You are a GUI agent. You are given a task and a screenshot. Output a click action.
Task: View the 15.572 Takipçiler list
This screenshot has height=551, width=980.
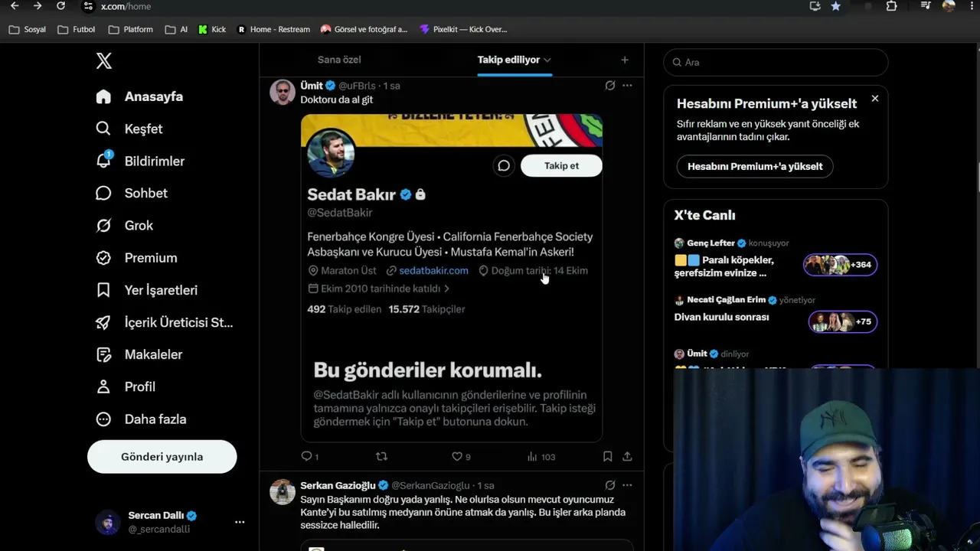pos(426,309)
